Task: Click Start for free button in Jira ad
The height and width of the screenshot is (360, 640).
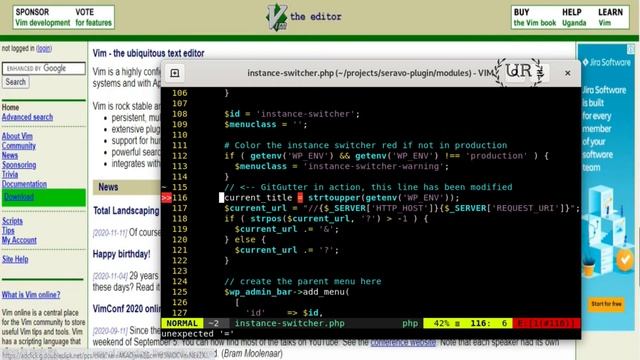Action: (x=606, y=304)
